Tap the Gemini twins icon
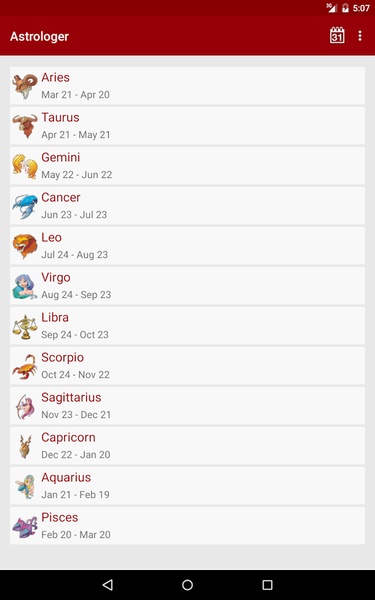Image resolution: width=375 pixels, height=600 pixels. [25, 166]
